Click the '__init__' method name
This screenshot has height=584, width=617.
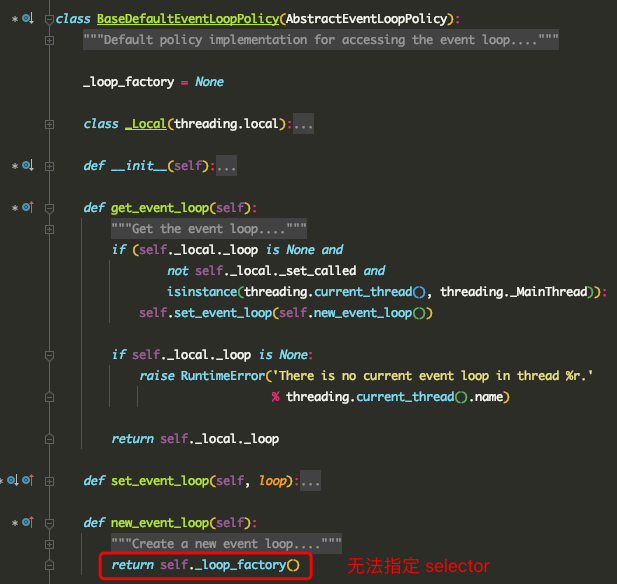pyautogui.click(x=139, y=165)
